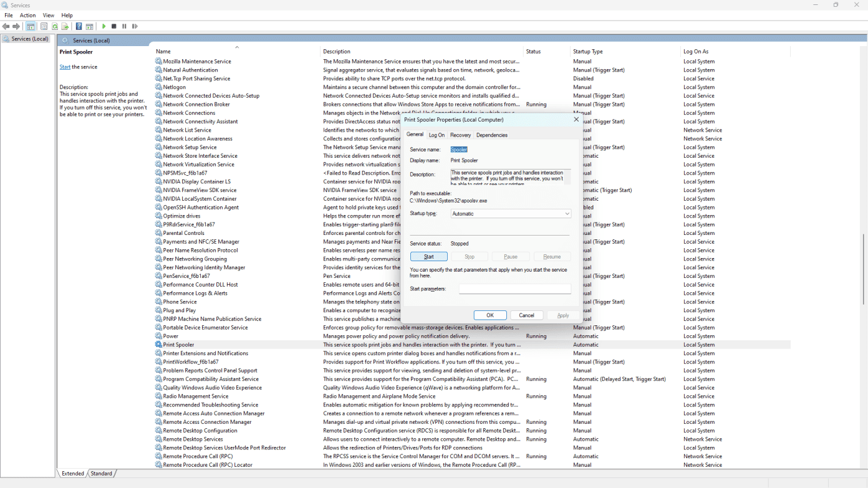The width and height of the screenshot is (868, 488).
Task: Click inside the Start parameters field
Action: click(514, 289)
